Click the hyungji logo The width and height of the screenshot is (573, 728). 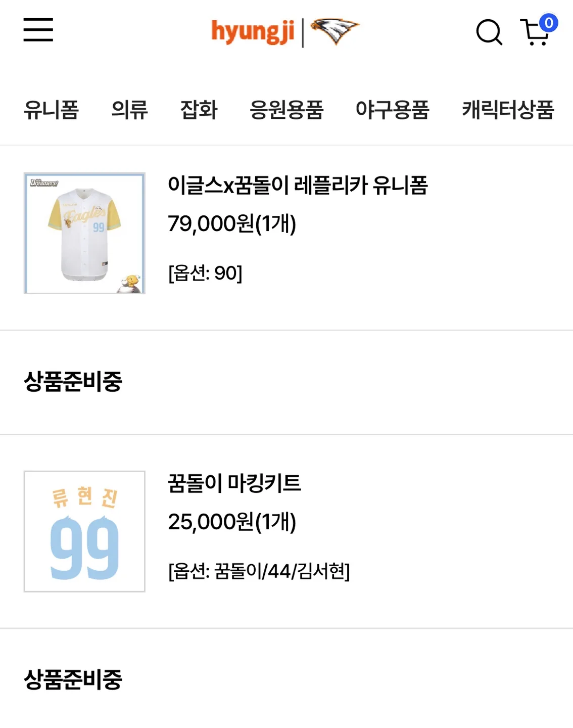[x=253, y=31]
